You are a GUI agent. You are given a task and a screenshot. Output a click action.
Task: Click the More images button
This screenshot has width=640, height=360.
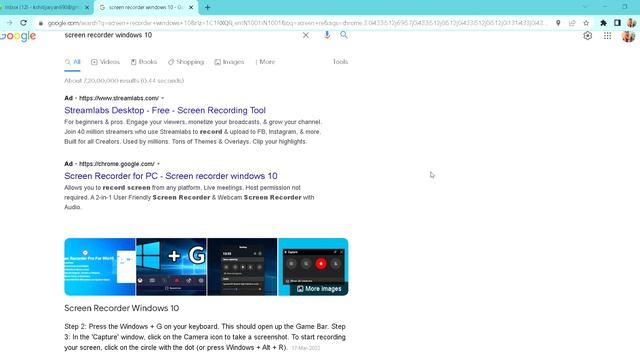click(x=319, y=289)
